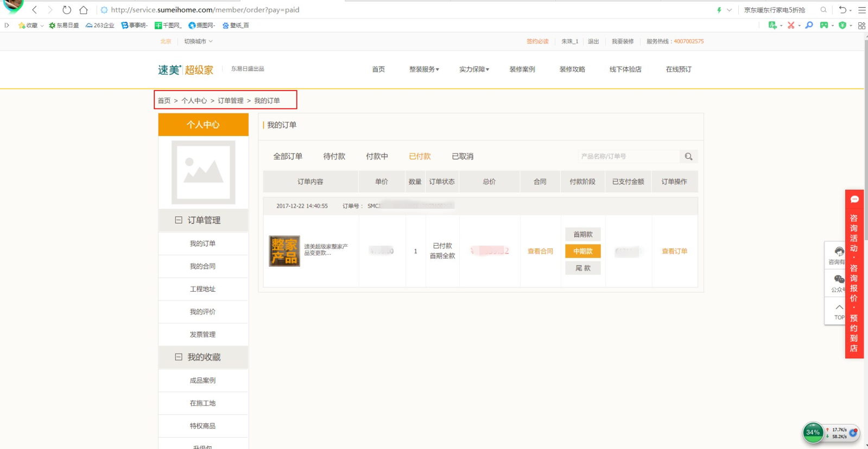
Task: Click the magnifier icon in browser search box
Action: point(823,10)
